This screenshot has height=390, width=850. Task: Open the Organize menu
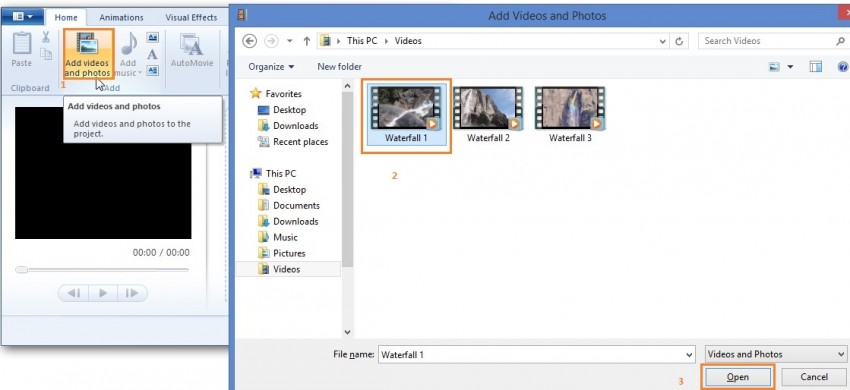(271, 67)
